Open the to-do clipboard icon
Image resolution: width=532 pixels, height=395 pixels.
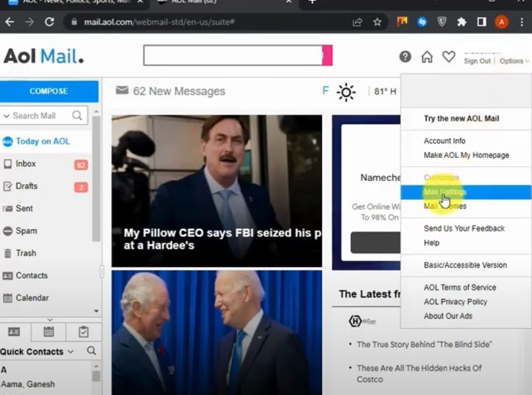coord(84,331)
